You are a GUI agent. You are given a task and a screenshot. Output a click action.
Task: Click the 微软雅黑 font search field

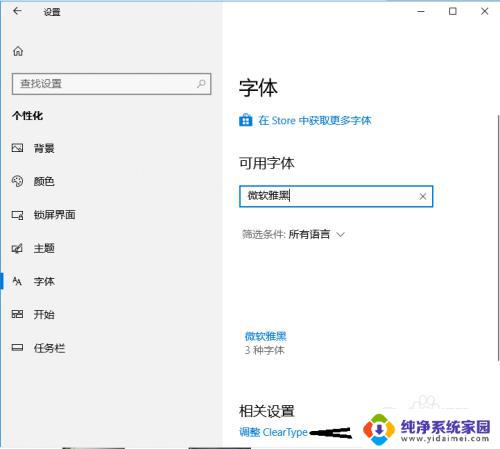(336, 196)
